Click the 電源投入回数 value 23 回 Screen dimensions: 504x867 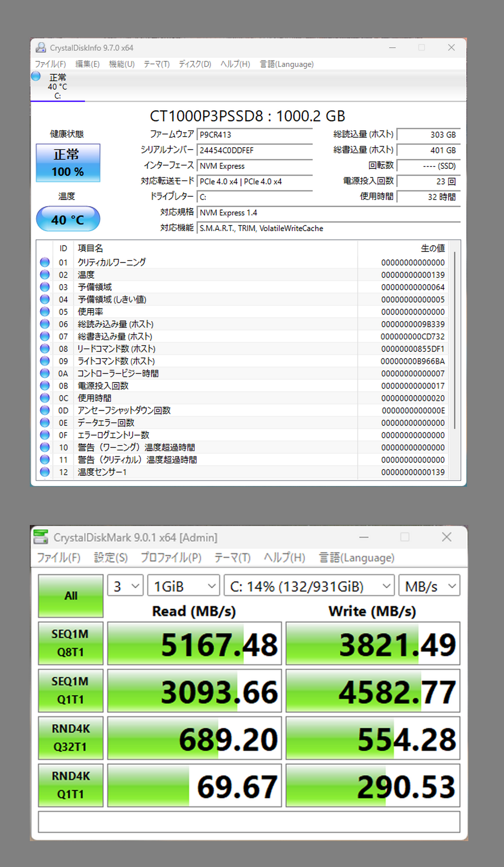pos(428,182)
